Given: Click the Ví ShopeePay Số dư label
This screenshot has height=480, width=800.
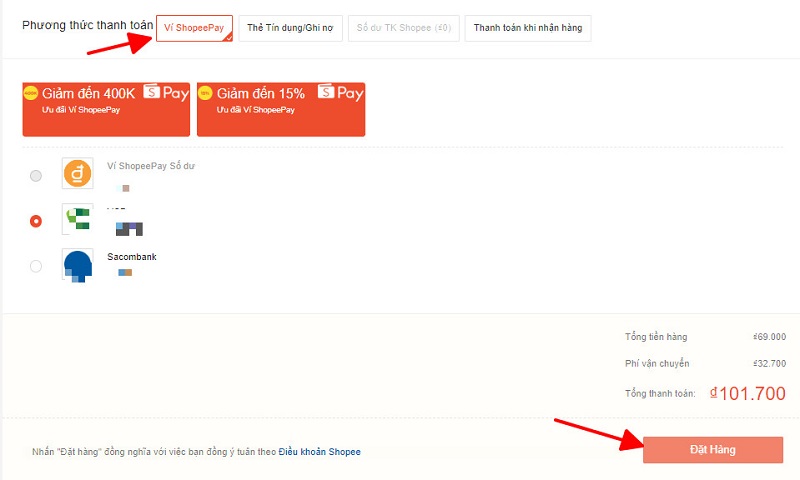Looking at the screenshot, I should [x=150, y=166].
